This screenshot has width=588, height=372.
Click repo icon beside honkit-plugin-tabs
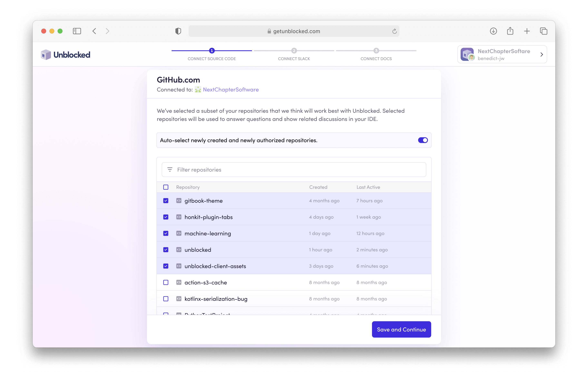click(x=179, y=217)
